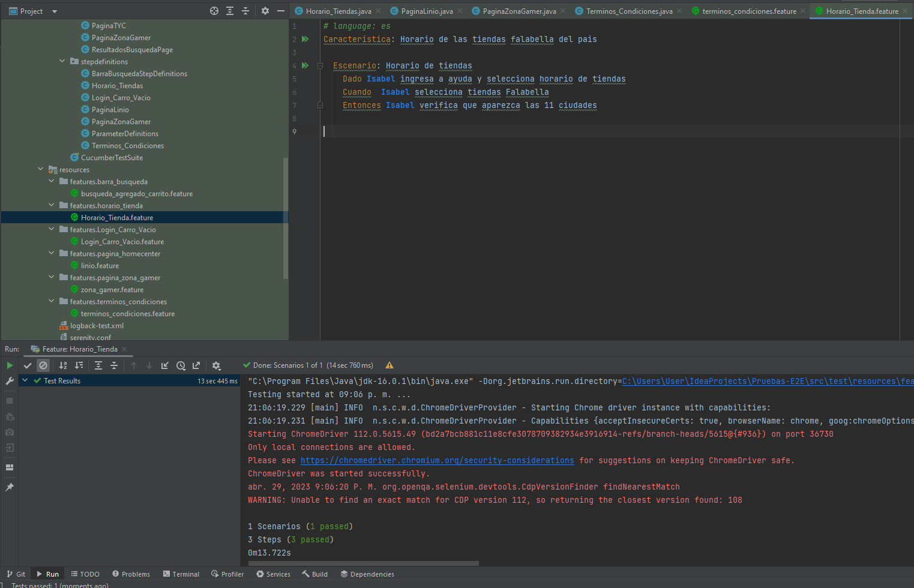914x588 pixels.
Task: Sort test results alphabetically
Action: coord(62,365)
